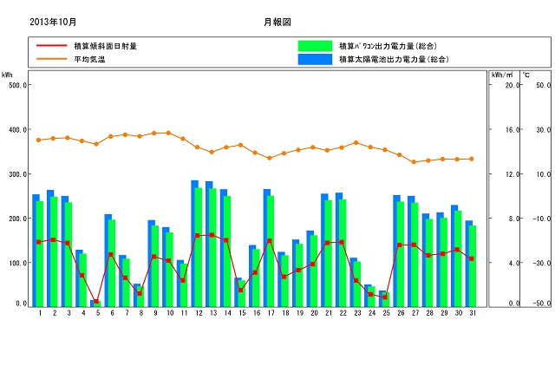Click the 8.0 tick on kWh/m² axis
Viewport: 555px width, 392px height.
[514, 219]
